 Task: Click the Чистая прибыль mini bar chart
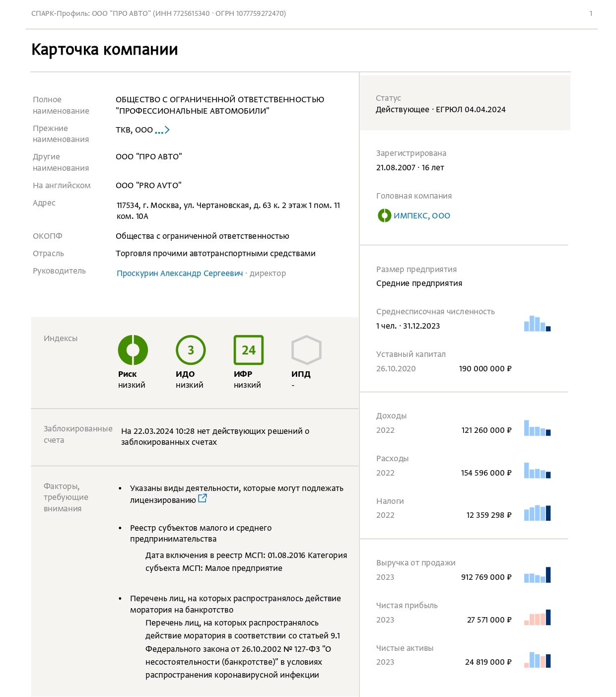point(537,618)
